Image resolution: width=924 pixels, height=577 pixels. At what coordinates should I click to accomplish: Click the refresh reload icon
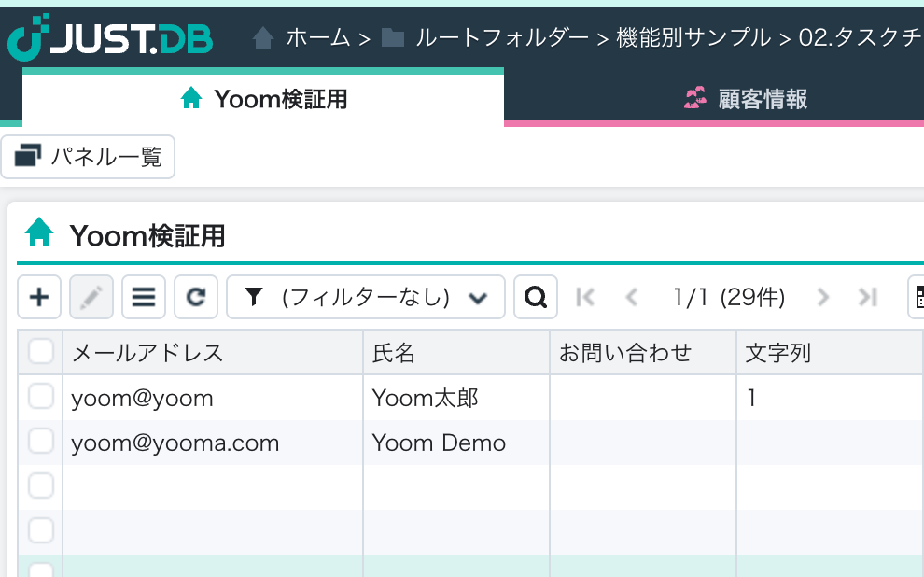pos(195,298)
